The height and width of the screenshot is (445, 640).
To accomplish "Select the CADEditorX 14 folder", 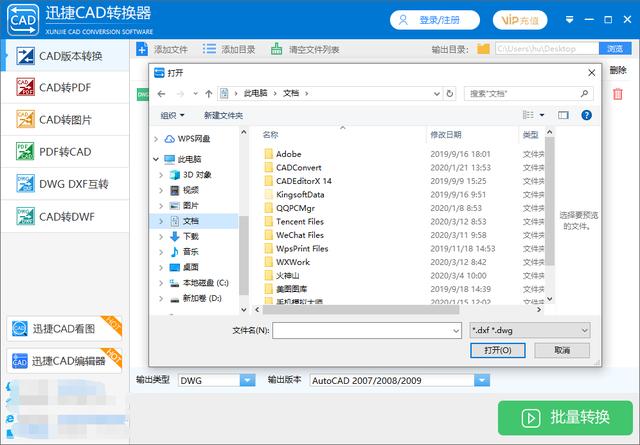I will tap(304, 181).
